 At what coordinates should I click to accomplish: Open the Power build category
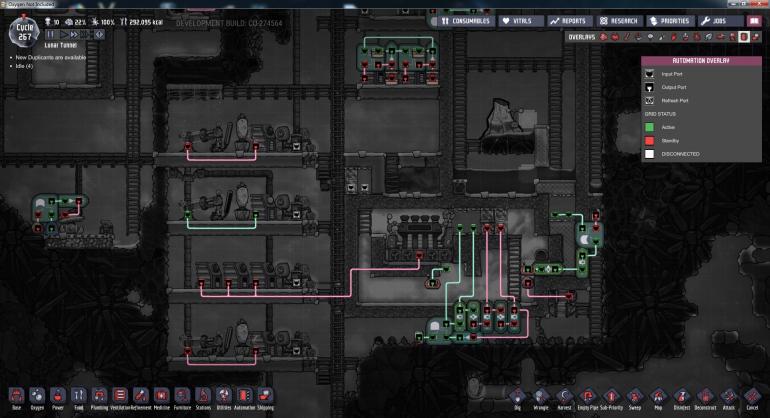(x=58, y=396)
